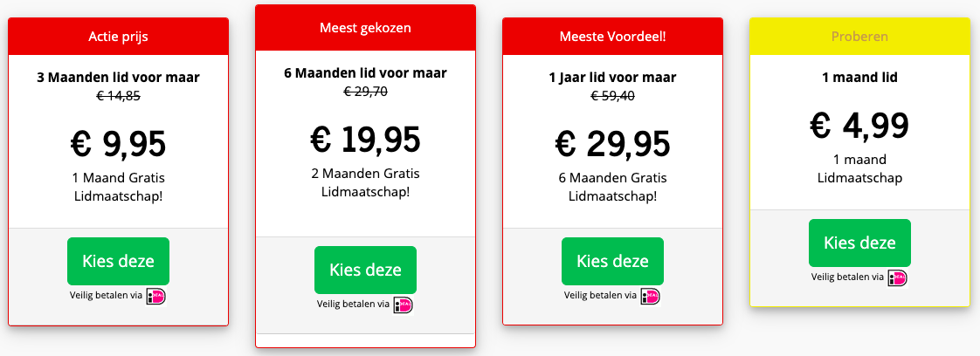Click the struck-through € 59,40 price
The image size is (980, 356).
(612, 96)
